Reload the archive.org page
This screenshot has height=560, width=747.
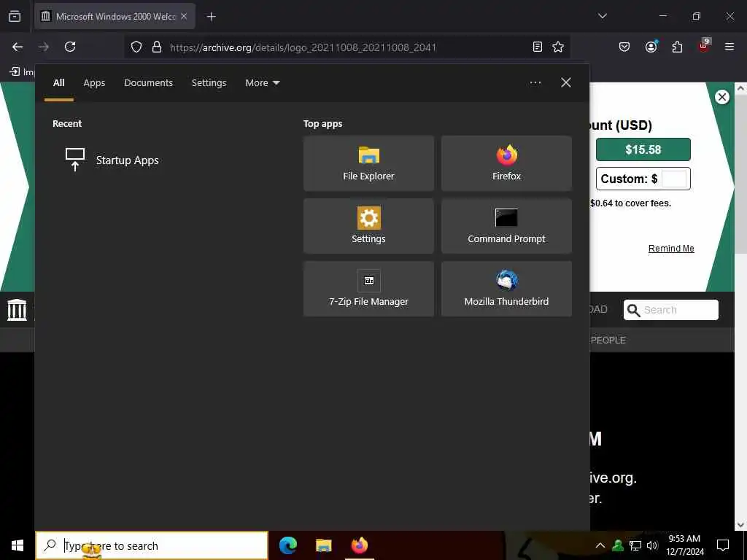click(70, 47)
